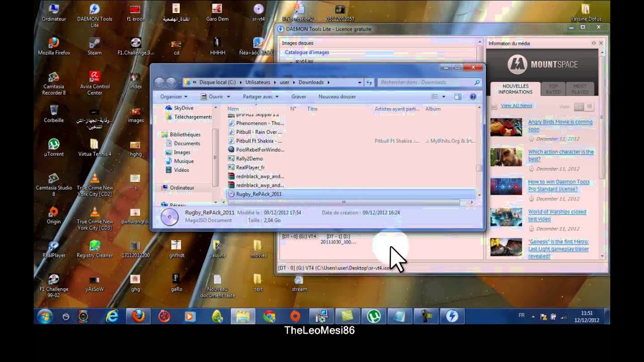Screen dimensions: 644x362
Task: Open DAEMON Tools Lite desktop shortcut
Action: [x=95, y=15]
